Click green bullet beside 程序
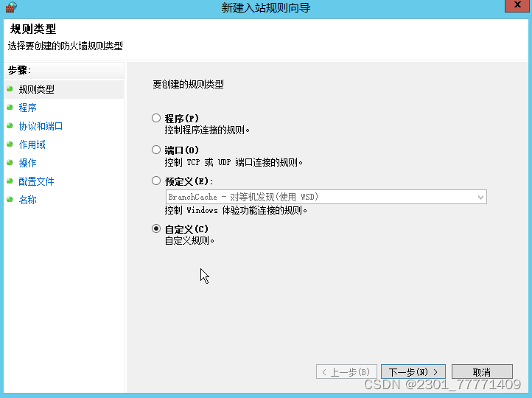 [x=10, y=107]
